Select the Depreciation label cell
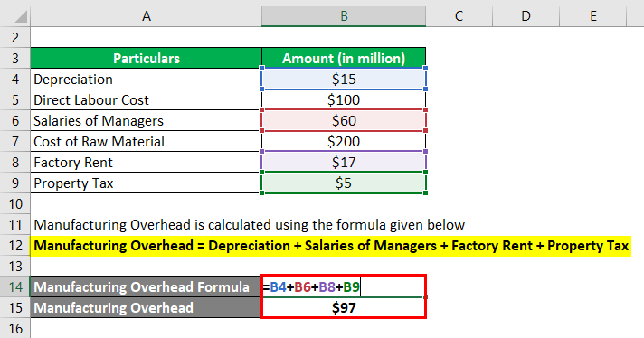 (x=147, y=79)
